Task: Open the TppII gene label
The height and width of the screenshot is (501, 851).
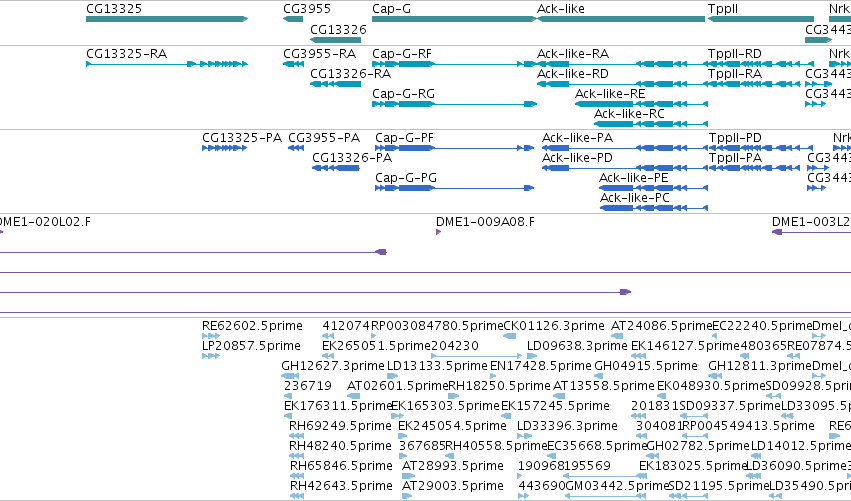Action: (723, 9)
